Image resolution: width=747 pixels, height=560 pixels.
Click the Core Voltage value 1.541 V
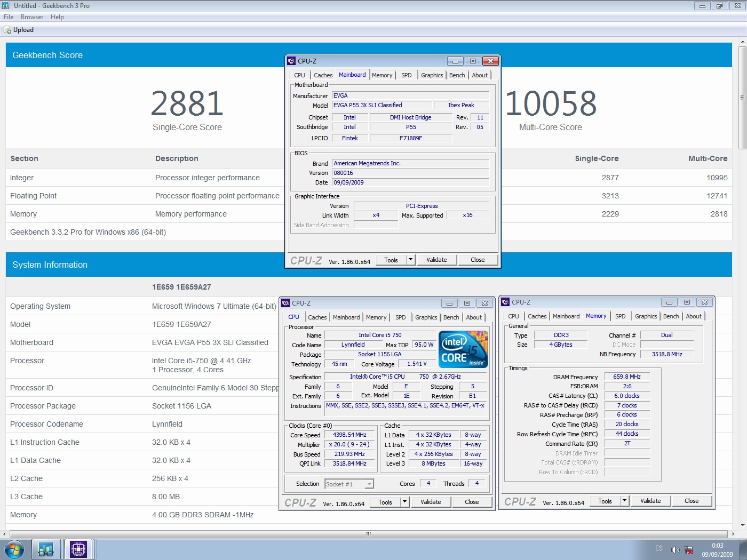(x=417, y=364)
